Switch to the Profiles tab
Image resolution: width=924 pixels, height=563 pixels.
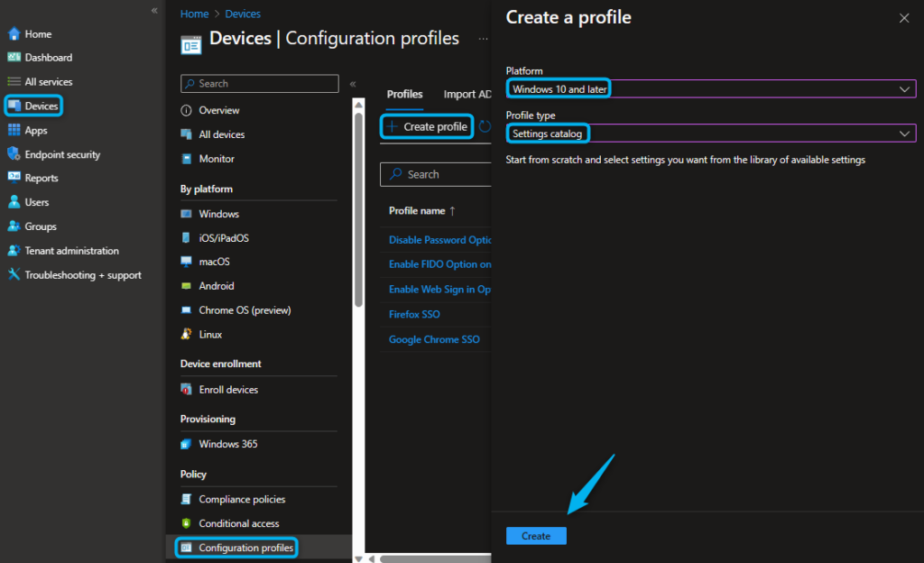(404, 93)
